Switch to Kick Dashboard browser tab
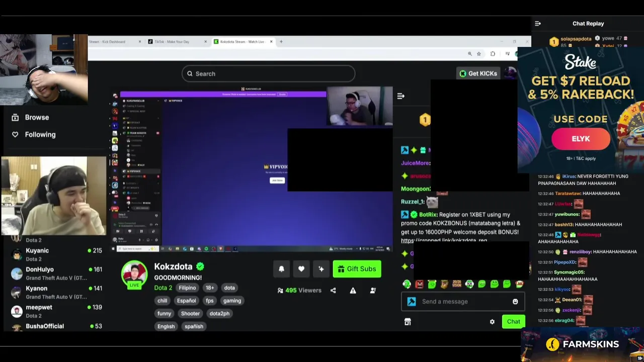The image size is (644, 362). (x=115, y=42)
